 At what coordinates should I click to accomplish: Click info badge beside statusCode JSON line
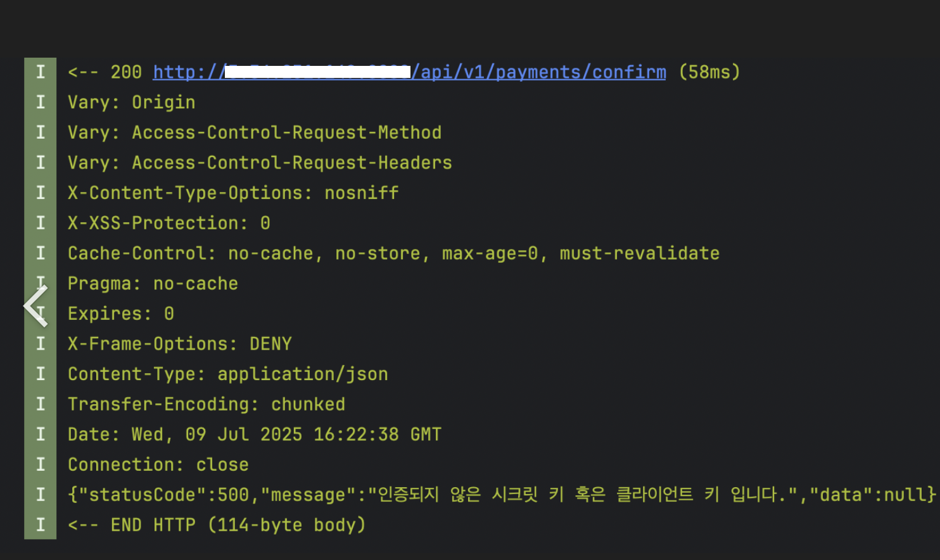(41, 495)
